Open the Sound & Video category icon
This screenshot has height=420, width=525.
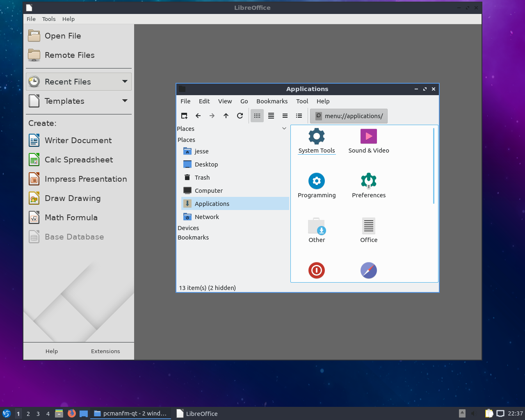pos(369,141)
